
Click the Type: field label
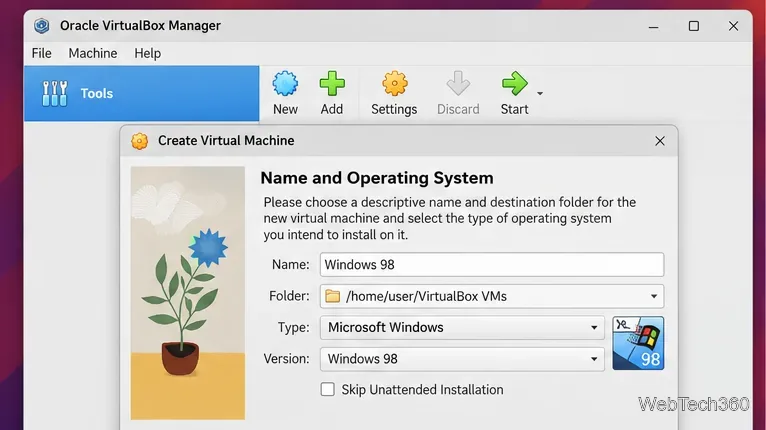(294, 327)
